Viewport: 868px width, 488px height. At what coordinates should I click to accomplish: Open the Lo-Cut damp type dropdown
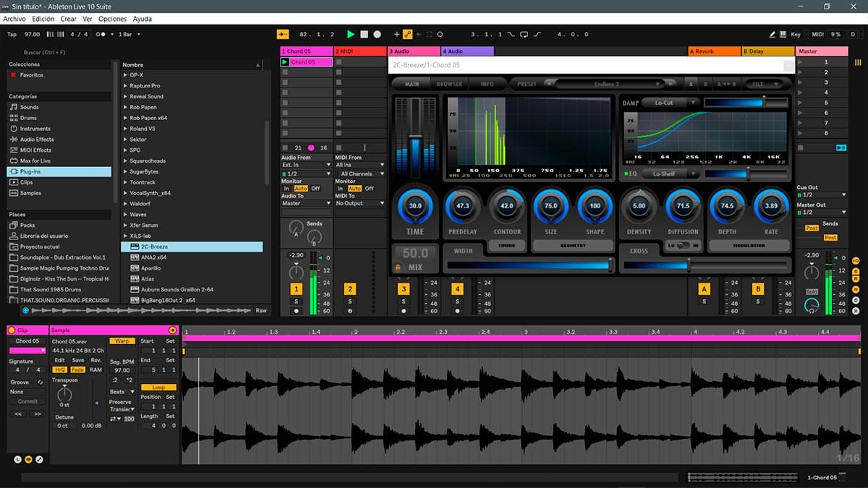(x=670, y=103)
